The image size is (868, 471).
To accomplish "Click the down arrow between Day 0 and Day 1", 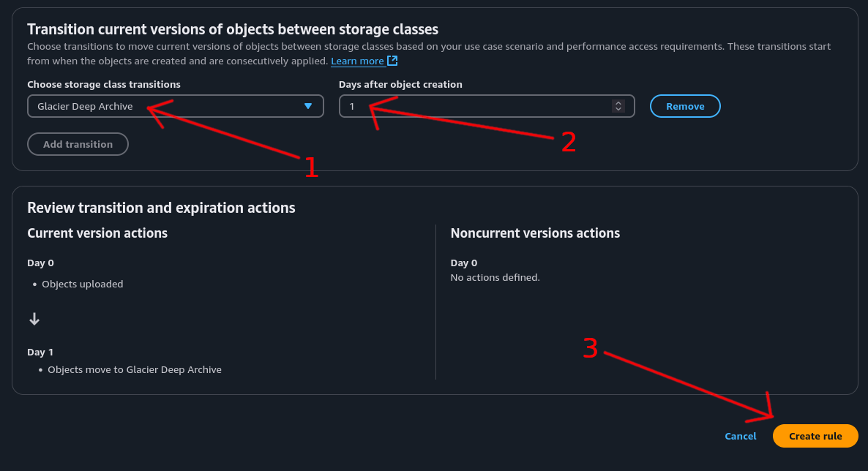I will pos(34,319).
